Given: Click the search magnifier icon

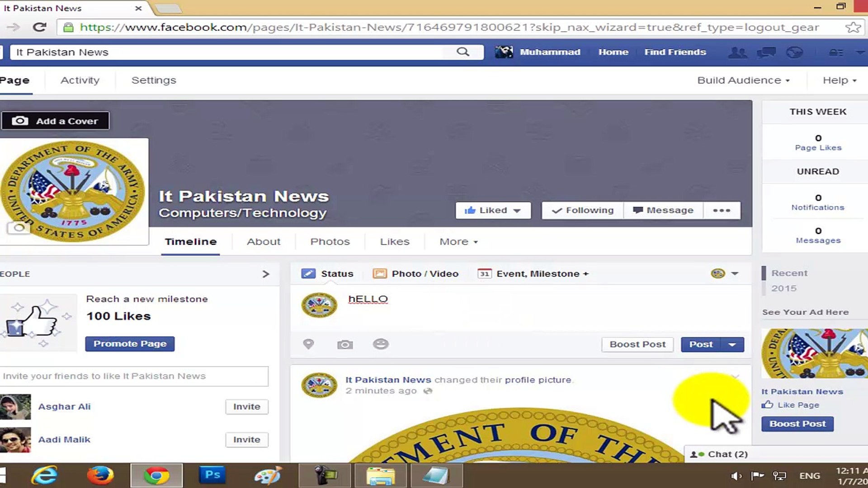Looking at the screenshot, I should click(462, 52).
